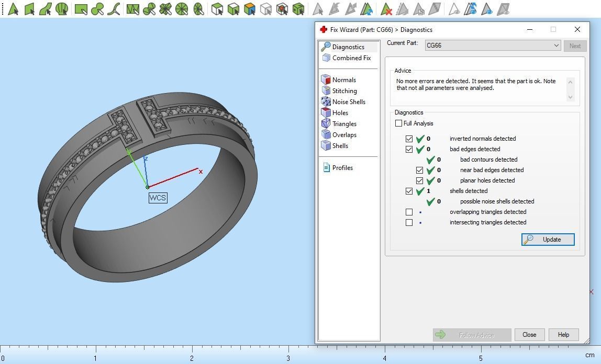Uncheck inverted normals detected checkbox
Image resolution: width=601 pixels, height=364 pixels.
point(409,139)
